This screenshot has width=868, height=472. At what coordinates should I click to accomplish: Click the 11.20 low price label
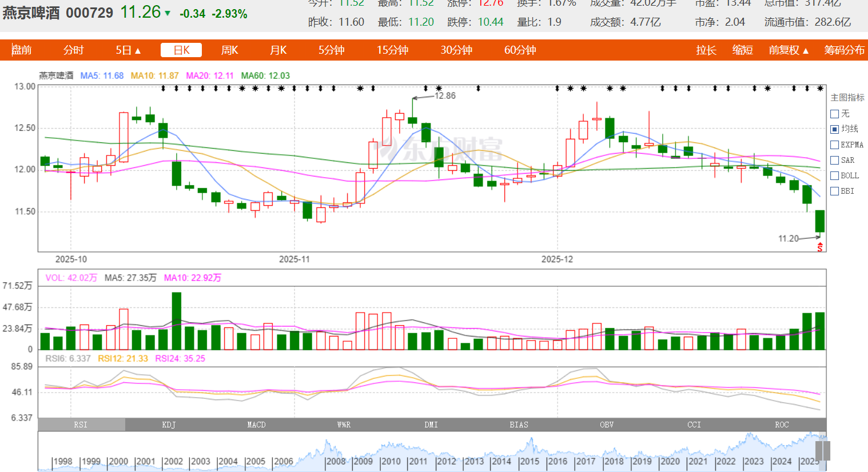pyautogui.click(x=789, y=238)
